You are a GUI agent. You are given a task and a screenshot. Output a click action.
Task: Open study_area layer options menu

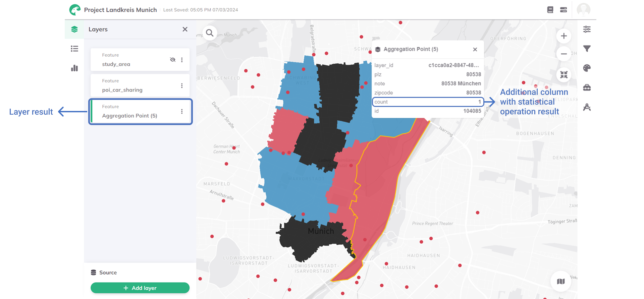click(x=182, y=60)
